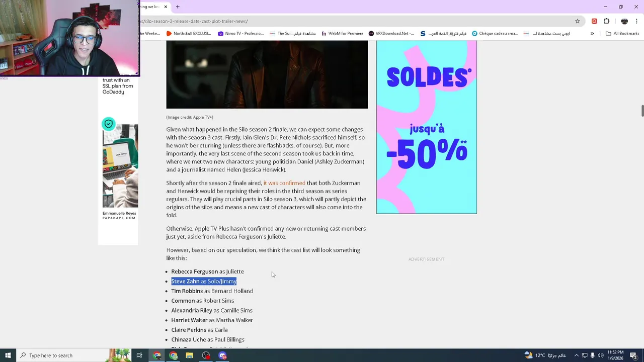
Task: Click the SOLDES -50% advertisement
Action: pyautogui.click(x=426, y=127)
